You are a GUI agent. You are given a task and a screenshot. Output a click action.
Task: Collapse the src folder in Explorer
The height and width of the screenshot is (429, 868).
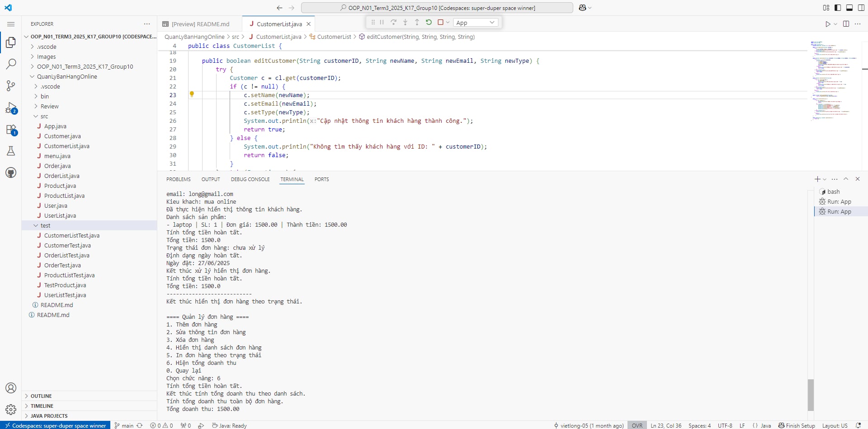(36, 116)
